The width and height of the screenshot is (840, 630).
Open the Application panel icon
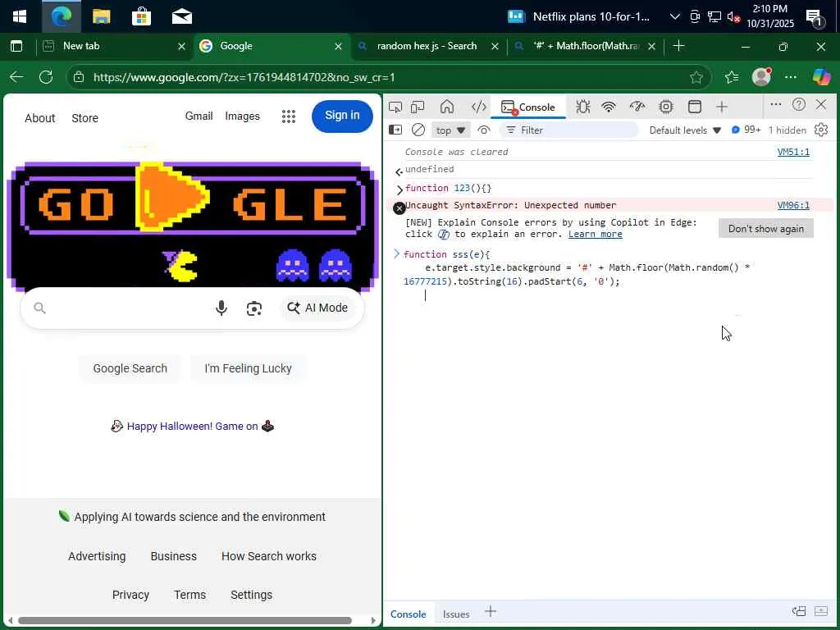694,107
